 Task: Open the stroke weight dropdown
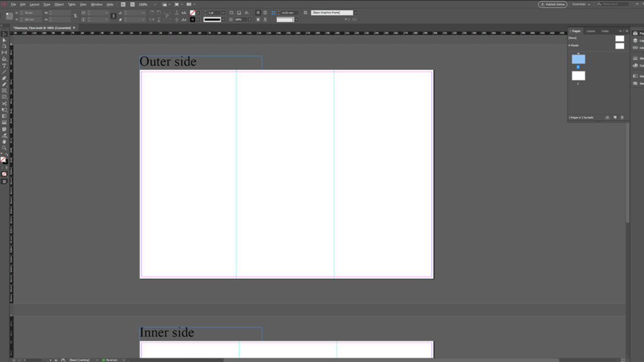point(223,11)
